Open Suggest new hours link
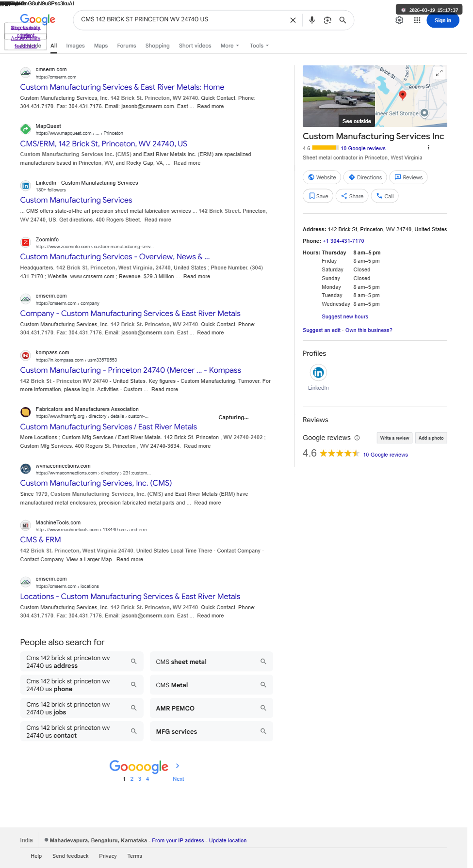This screenshot has width=473, height=868. pyautogui.click(x=344, y=317)
